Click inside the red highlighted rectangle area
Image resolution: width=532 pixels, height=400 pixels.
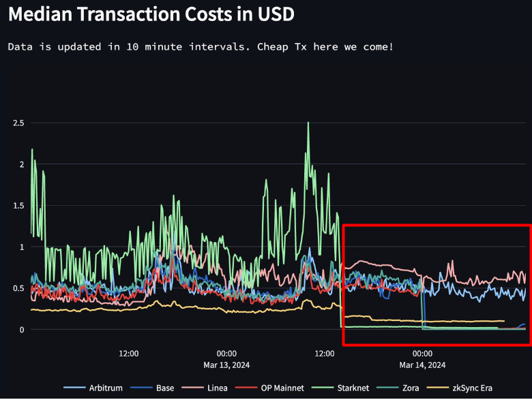(x=437, y=285)
